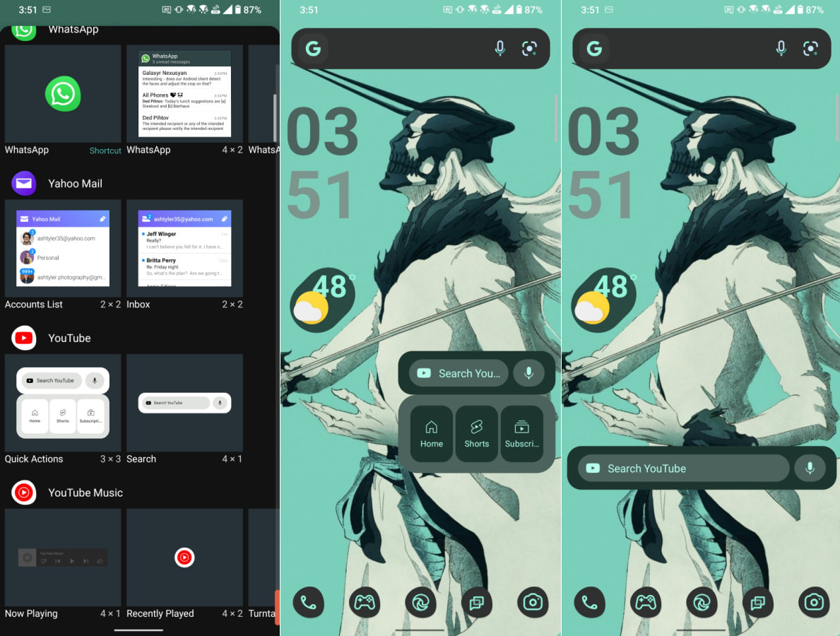Tap the Yahoo Mail app icon header

(x=23, y=184)
